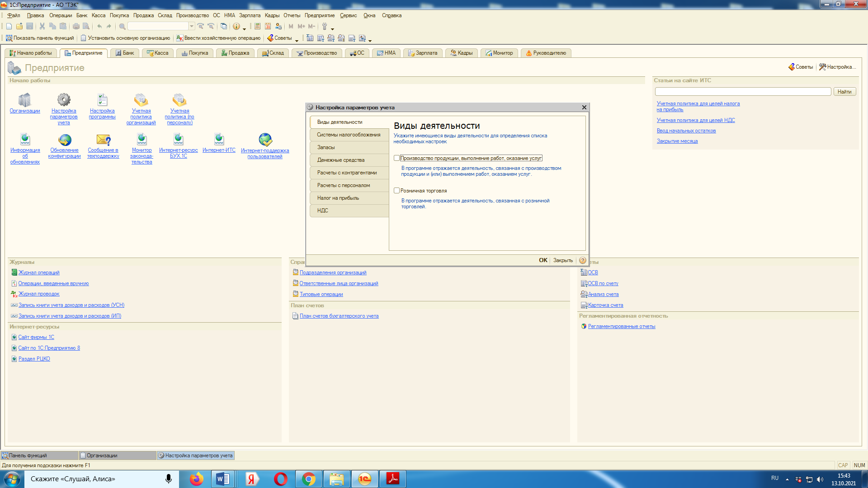Click Закрыть in the dialog
The width and height of the screenshot is (868, 488).
tap(563, 260)
